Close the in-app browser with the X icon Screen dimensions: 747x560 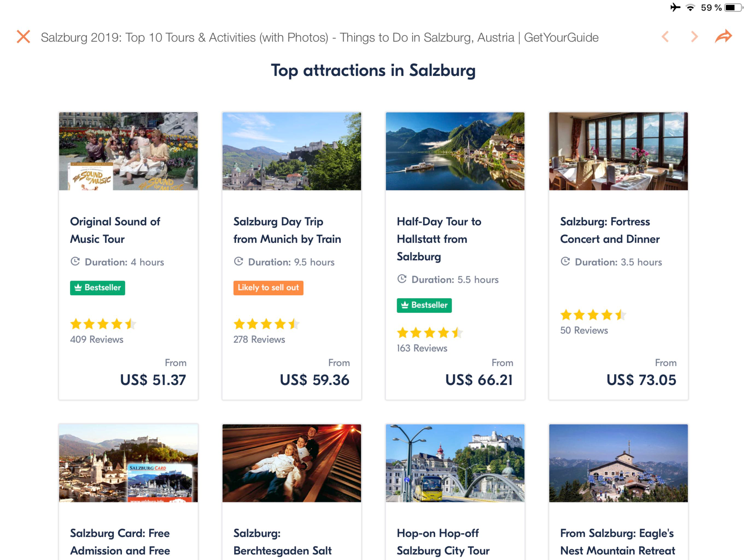23,37
